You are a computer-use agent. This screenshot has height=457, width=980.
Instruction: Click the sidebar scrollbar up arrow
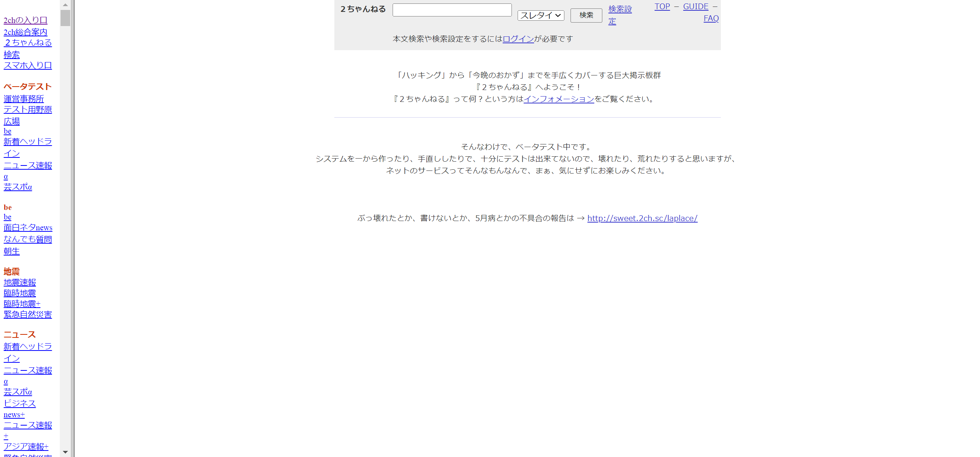pyautogui.click(x=65, y=5)
